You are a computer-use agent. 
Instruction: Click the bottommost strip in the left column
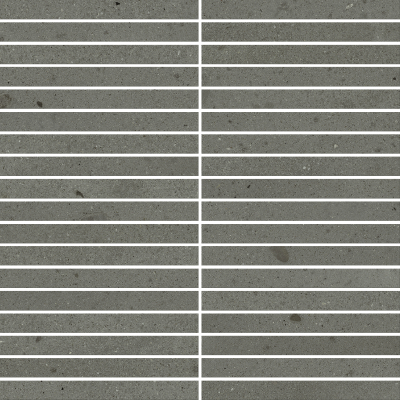[99, 391]
